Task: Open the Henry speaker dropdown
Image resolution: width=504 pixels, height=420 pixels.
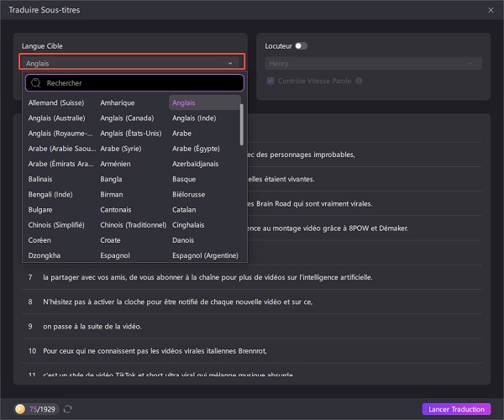Action: tap(373, 63)
